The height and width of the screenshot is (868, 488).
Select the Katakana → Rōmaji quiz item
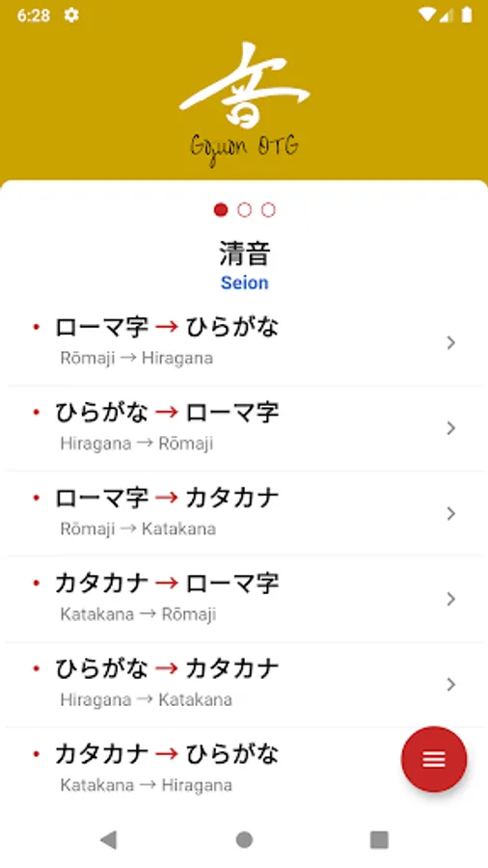click(x=244, y=599)
